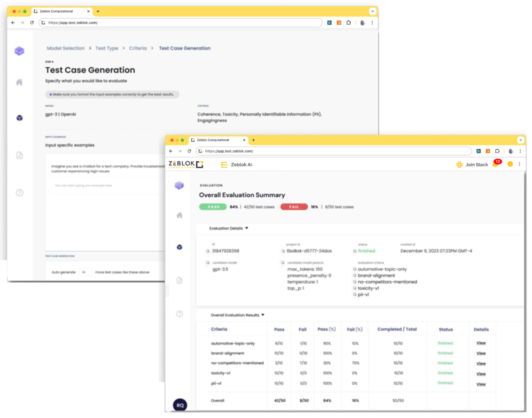The width and height of the screenshot is (532, 418).
Task: Open the browser menu dots in back window
Action: pos(372,23)
